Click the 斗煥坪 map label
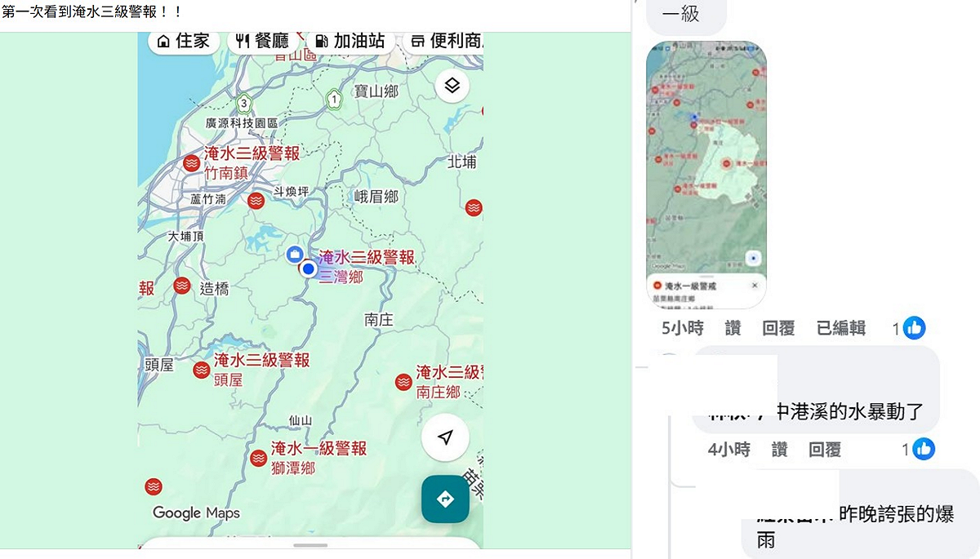 tap(291, 192)
